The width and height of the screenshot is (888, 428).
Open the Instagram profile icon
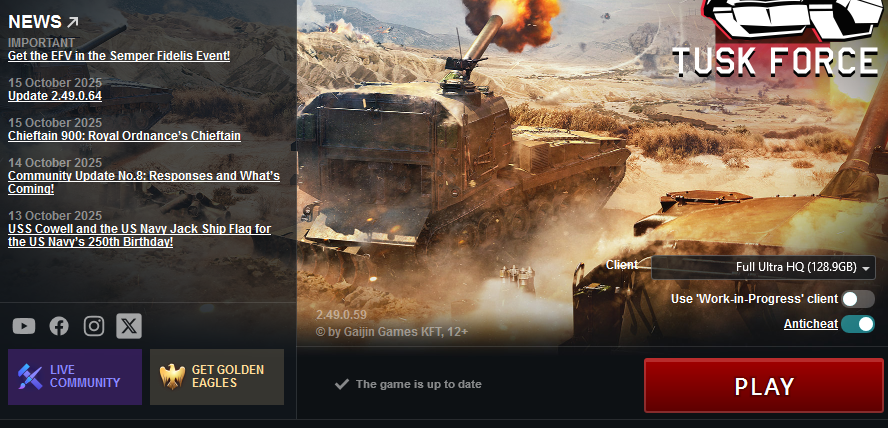pyautogui.click(x=94, y=326)
